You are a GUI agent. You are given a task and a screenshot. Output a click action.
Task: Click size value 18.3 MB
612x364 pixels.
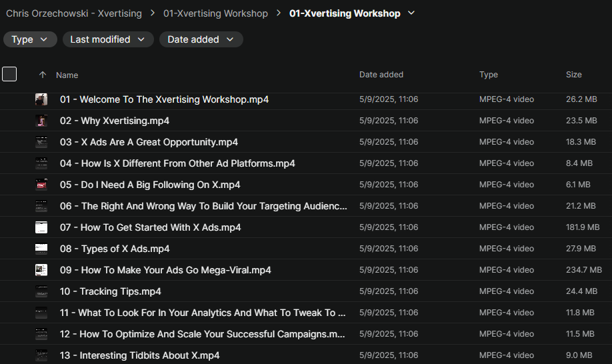(x=581, y=142)
